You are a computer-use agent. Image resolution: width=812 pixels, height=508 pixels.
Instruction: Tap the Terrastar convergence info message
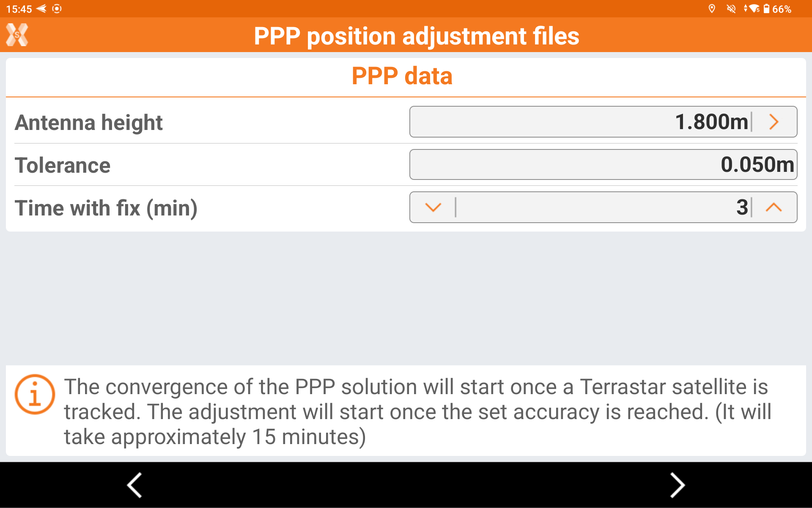pos(417,411)
